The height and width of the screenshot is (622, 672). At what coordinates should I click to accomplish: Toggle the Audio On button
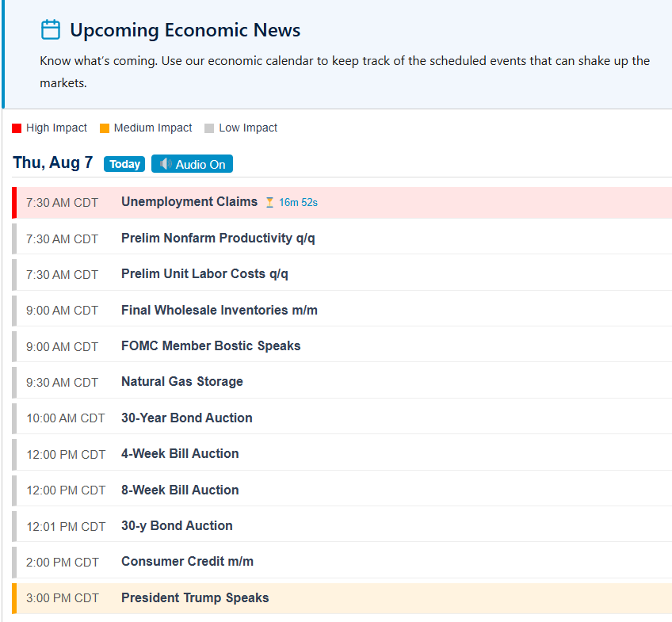click(x=192, y=164)
